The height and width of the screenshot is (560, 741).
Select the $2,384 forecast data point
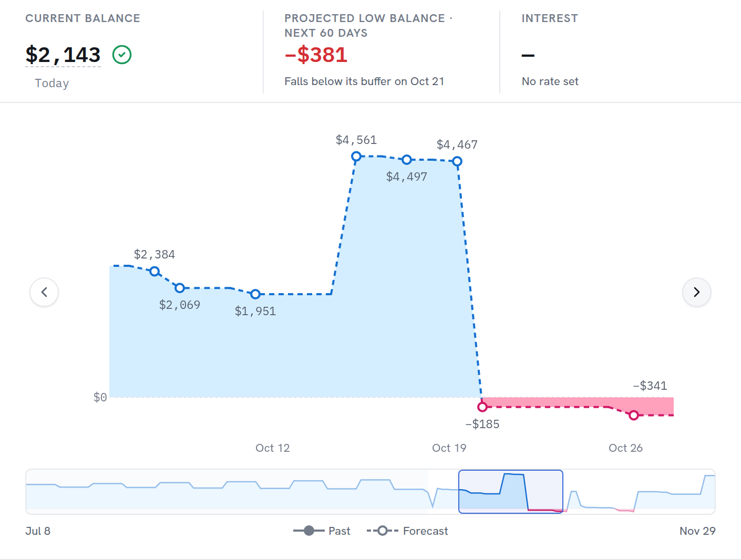pos(155,272)
